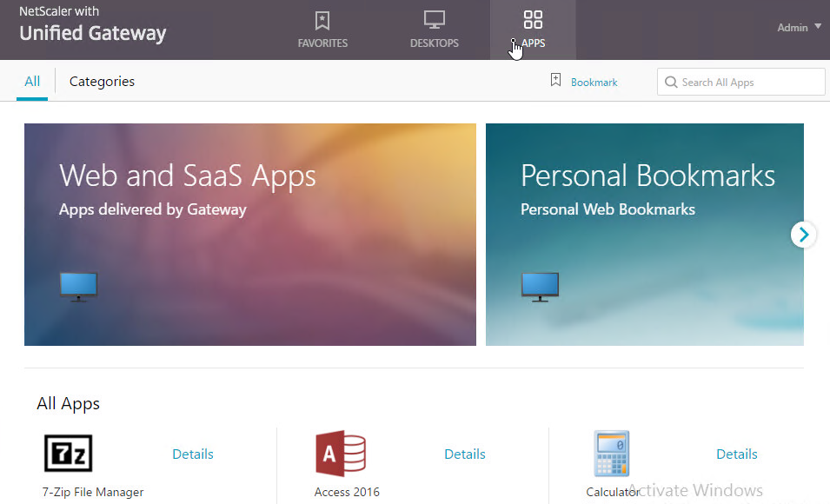Open the Desktops monitor icon

pyautogui.click(x=434, y=20)
